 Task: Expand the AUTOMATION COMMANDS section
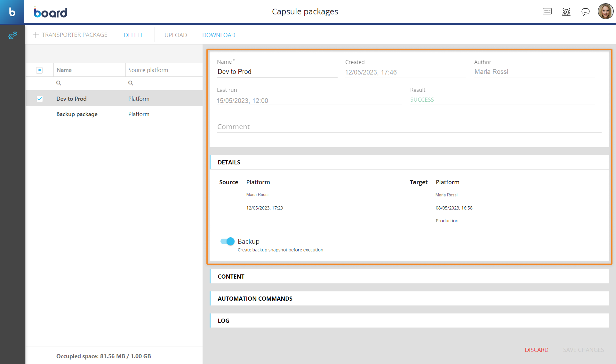click(x=255, y=299)
